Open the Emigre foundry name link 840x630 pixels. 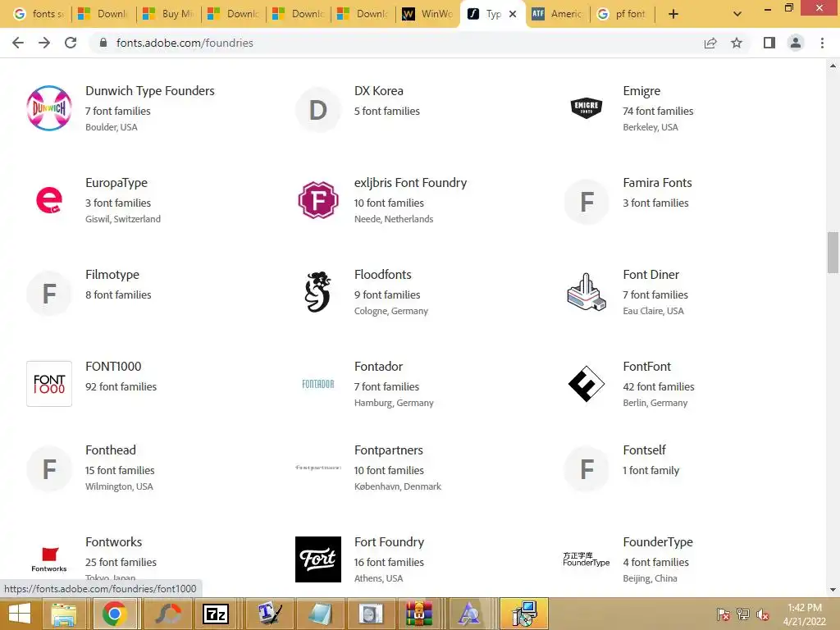641,91
